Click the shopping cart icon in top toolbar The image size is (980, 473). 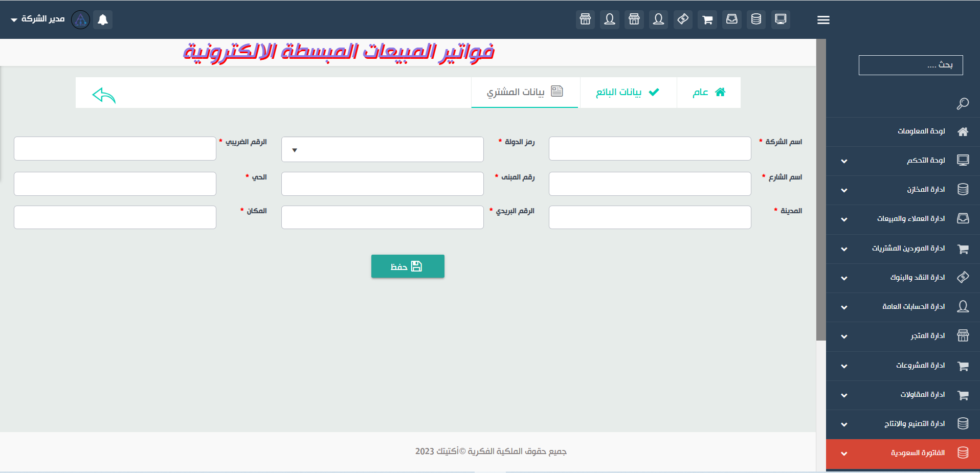click(x=707, y=19)
